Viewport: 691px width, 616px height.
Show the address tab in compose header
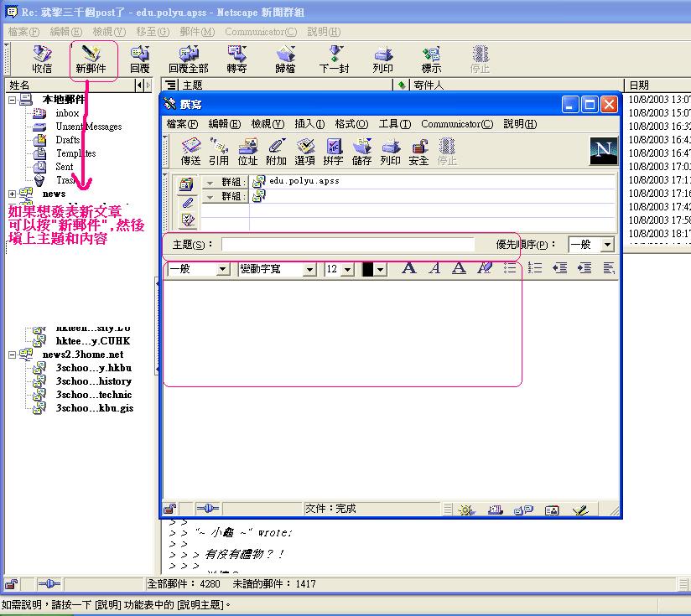pyautogui.click(x=187, y=185)
